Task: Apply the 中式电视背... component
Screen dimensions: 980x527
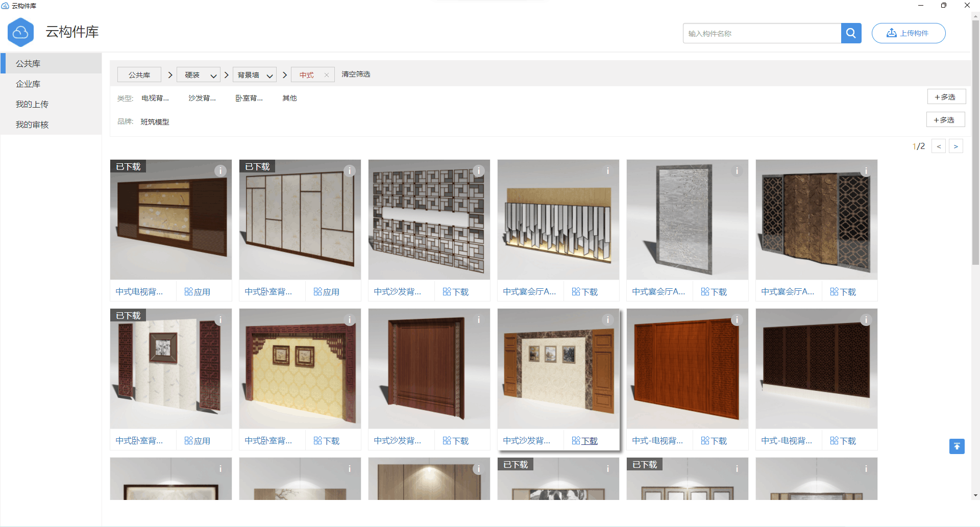Action: 198,292
